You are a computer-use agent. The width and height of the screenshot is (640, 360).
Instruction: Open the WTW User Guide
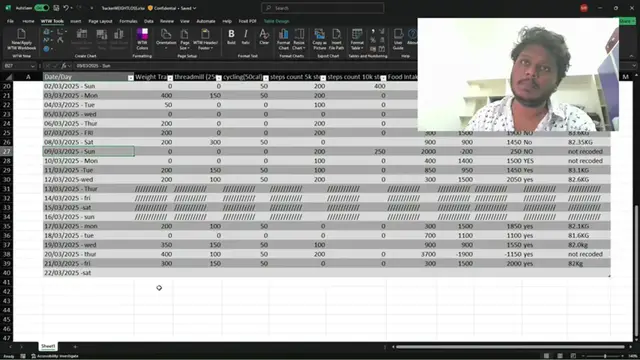(398, 39)
